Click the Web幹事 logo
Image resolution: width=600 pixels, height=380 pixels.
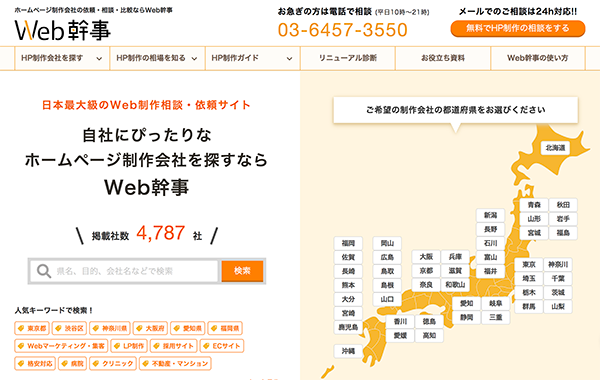point(63,30)
